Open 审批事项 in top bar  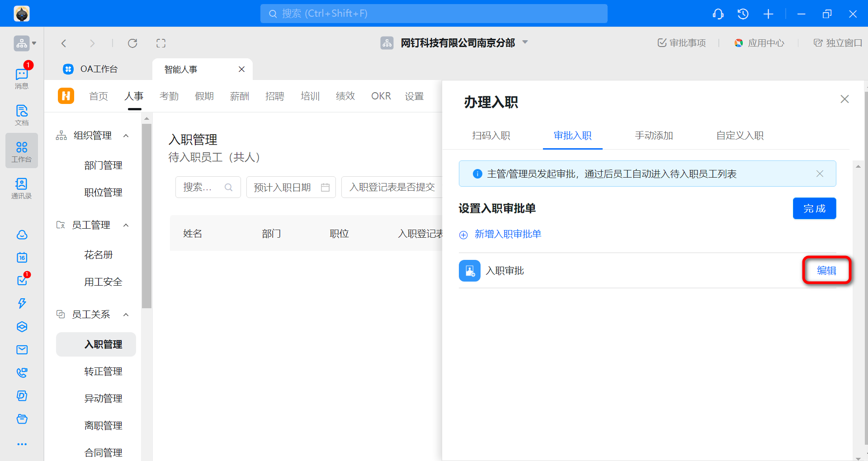[681, 43]
